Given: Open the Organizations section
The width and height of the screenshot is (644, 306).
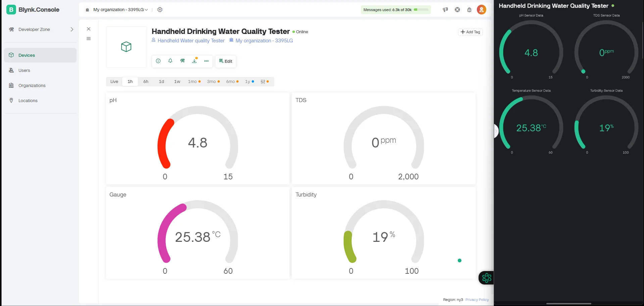Looking at the screenshot, I should (x=40, y=85).
